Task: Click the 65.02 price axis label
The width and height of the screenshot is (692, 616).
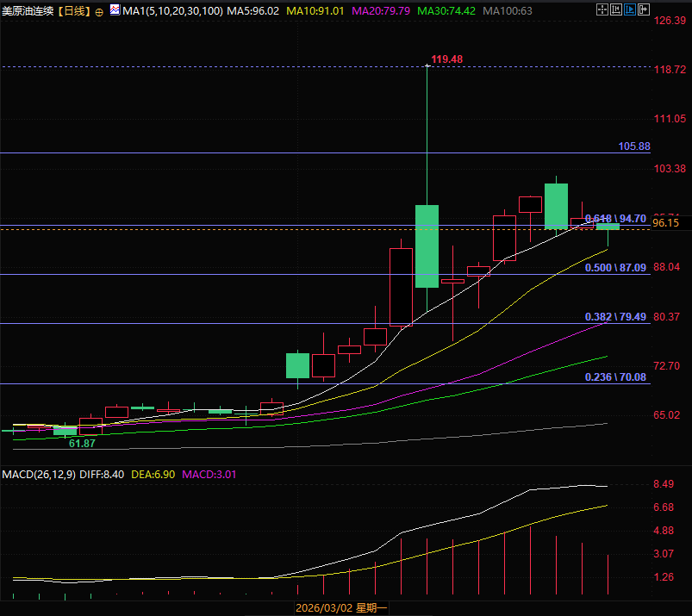Action: 666,414
